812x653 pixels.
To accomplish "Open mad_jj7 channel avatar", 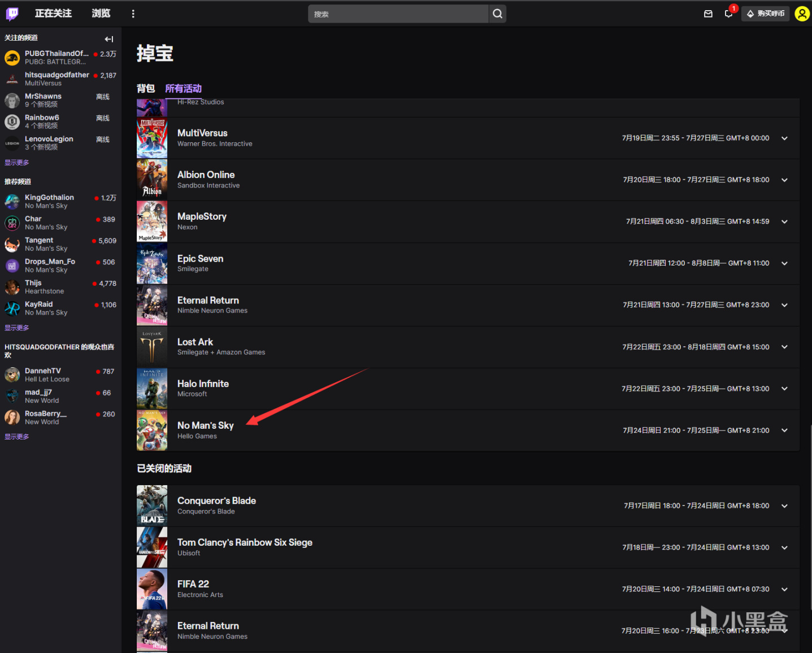I will click(x=12, y=397).
